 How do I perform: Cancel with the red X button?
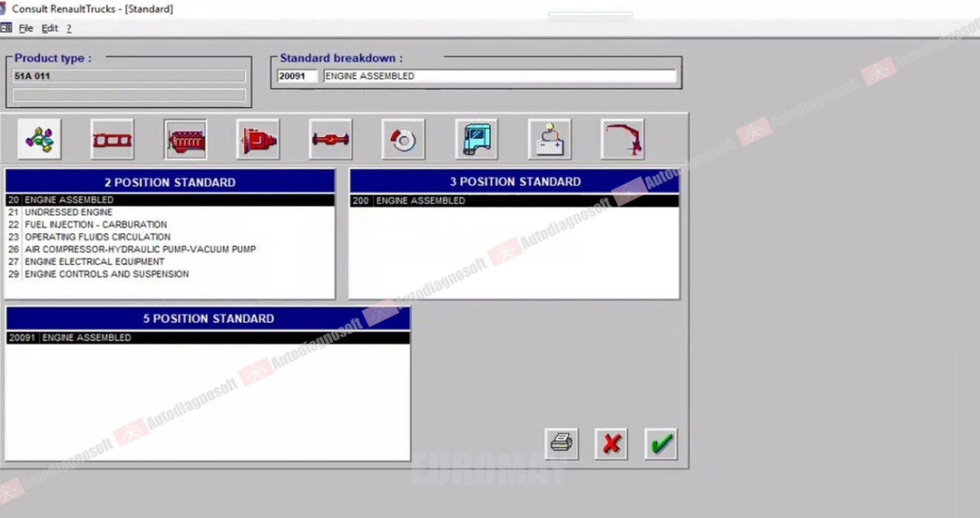click(x=612, y=444)
